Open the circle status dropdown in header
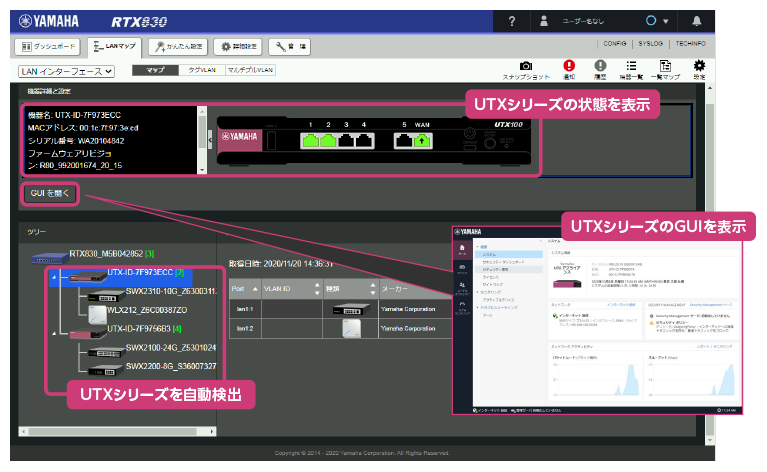The width and height of the screenshot is (767, 472). point(656,21)
